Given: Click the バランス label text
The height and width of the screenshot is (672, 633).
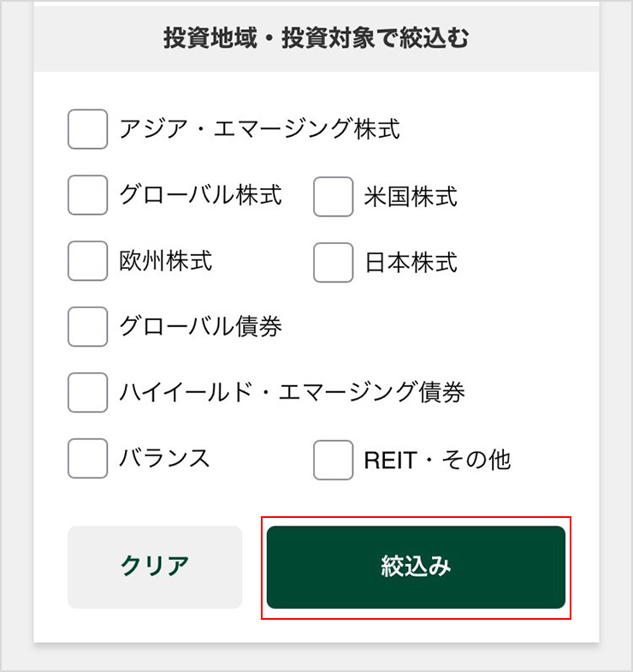Looking at the screenshot, I should [165, 458].
